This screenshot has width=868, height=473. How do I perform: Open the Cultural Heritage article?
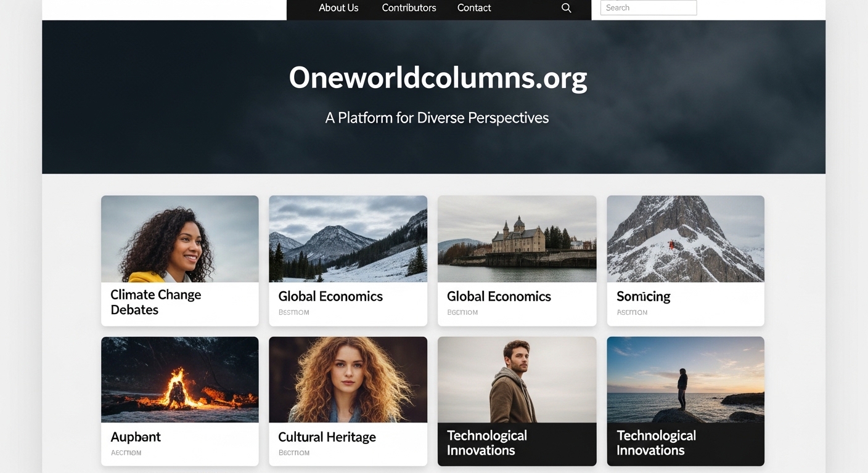click(x=327, y=437)
